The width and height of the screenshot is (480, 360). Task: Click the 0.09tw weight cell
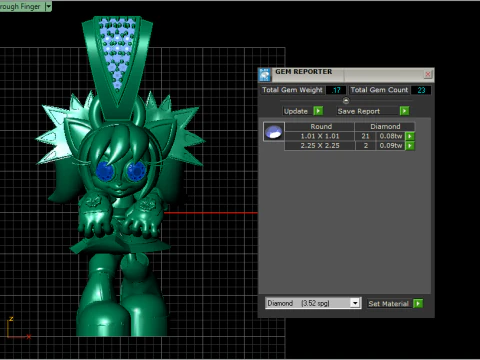(391, 146)
